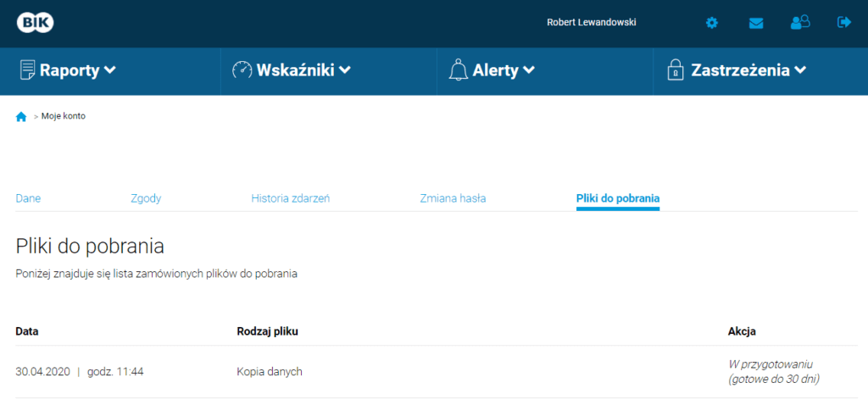This screenshot has width=868, height=405.
Task: Click the BIK logo
Action: tap(36, 22)
